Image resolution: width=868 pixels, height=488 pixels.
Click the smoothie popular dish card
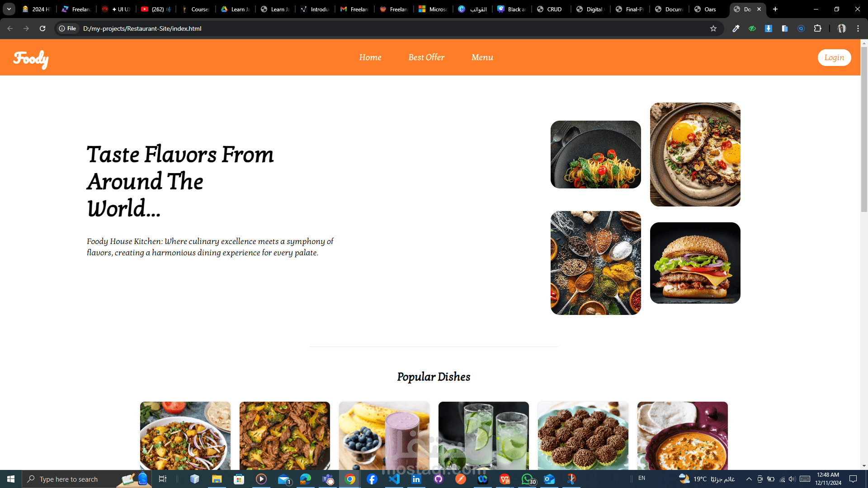click(x=384, y=435)
